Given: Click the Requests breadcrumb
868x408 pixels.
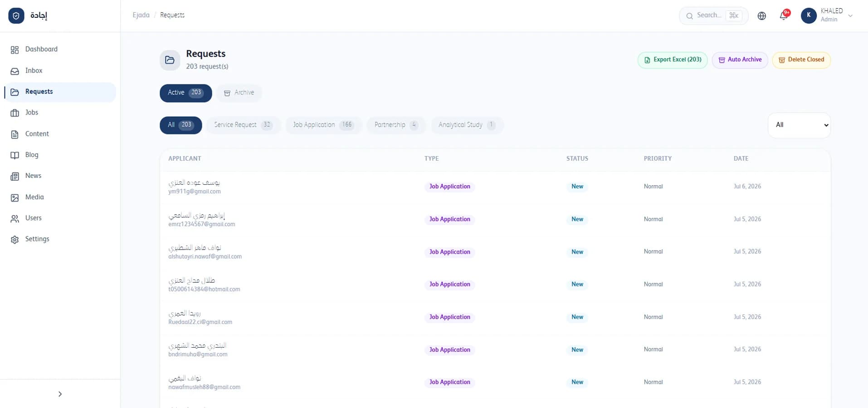Looking at the screenshot, I should (x=172, y=15).
